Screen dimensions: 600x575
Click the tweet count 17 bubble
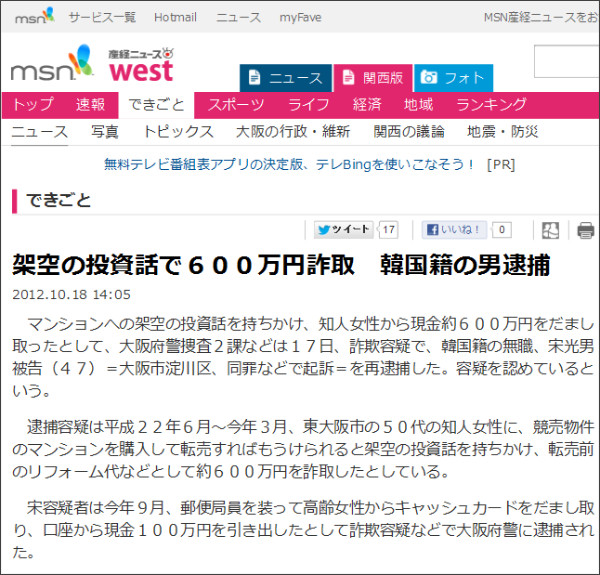point(388,230)
